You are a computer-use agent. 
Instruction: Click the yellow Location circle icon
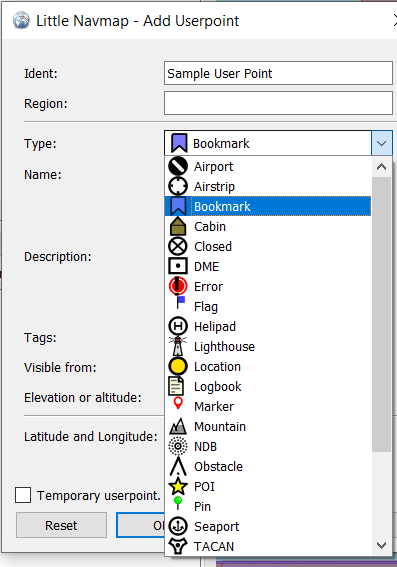pyautogui.click(x=178, y=366)
